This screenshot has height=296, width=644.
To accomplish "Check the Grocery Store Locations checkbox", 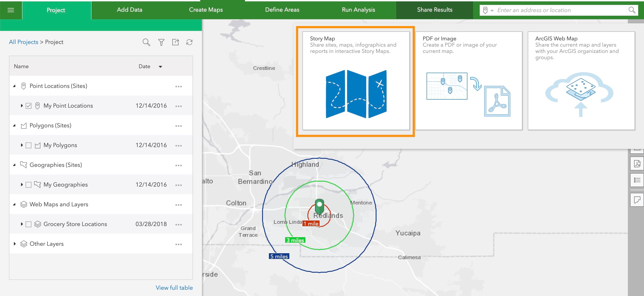I will point(28,224).
